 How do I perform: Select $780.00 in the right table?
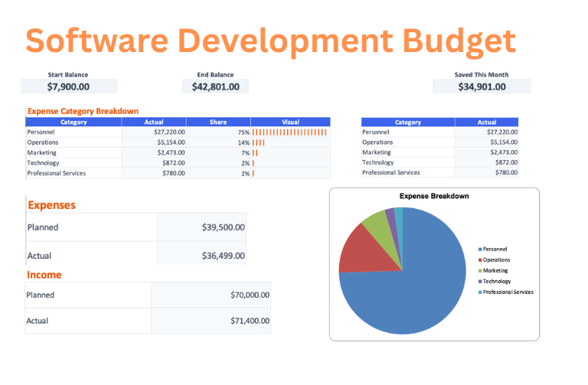507,172
